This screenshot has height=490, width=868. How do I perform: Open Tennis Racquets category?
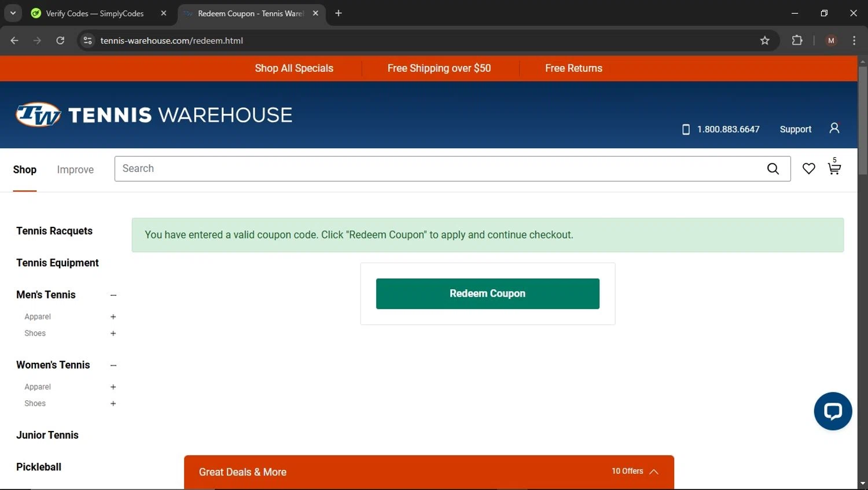point(54,231)
